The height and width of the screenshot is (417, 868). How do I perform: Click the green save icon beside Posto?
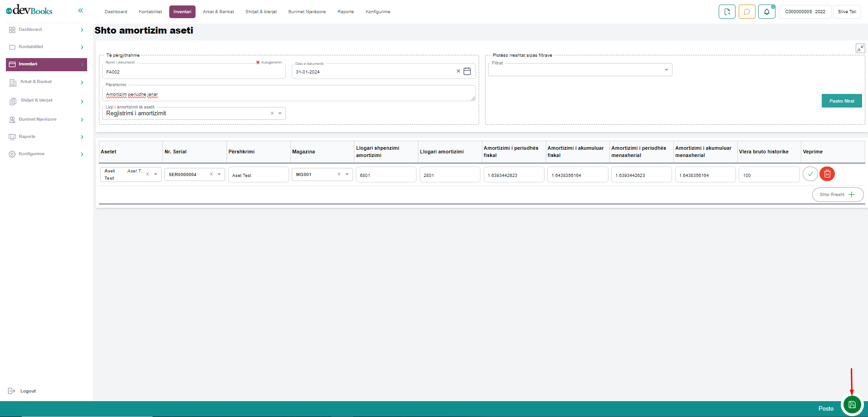pos(852,405)
